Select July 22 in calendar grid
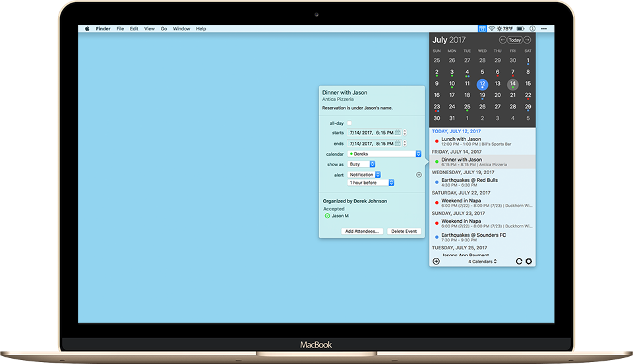Viewport: 633px width, 364px height. point(528,95)
